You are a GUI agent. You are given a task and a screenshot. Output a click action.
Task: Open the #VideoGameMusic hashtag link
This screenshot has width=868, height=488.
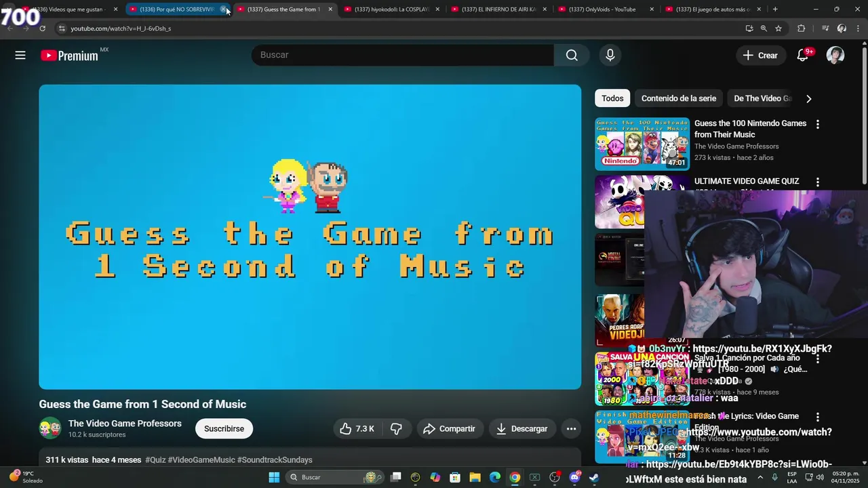coord(201,460)
